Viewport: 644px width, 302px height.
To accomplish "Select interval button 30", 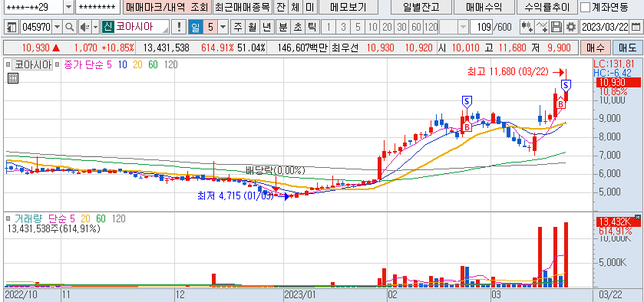I will pos(401,28).
